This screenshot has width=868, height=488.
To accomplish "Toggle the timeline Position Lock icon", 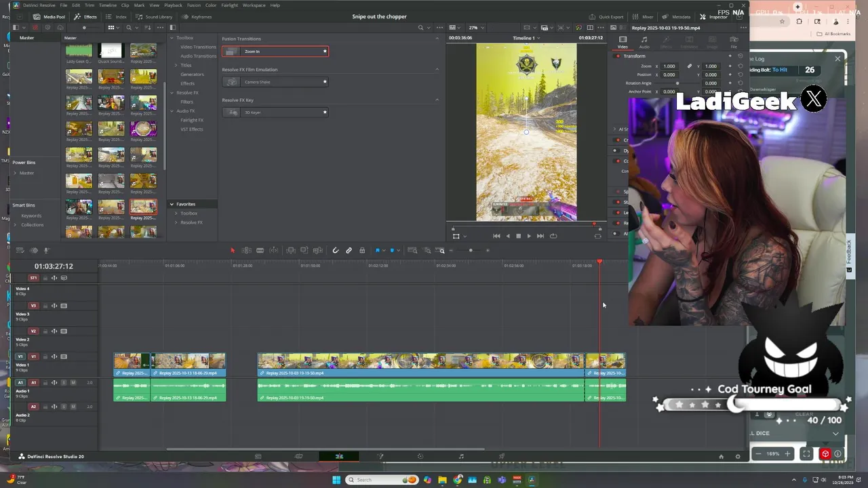I will (x=361, y=251).
